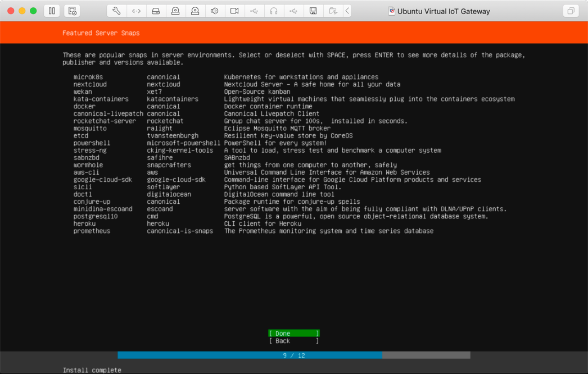Click the floppy disk device icon

tap(313, 11)
